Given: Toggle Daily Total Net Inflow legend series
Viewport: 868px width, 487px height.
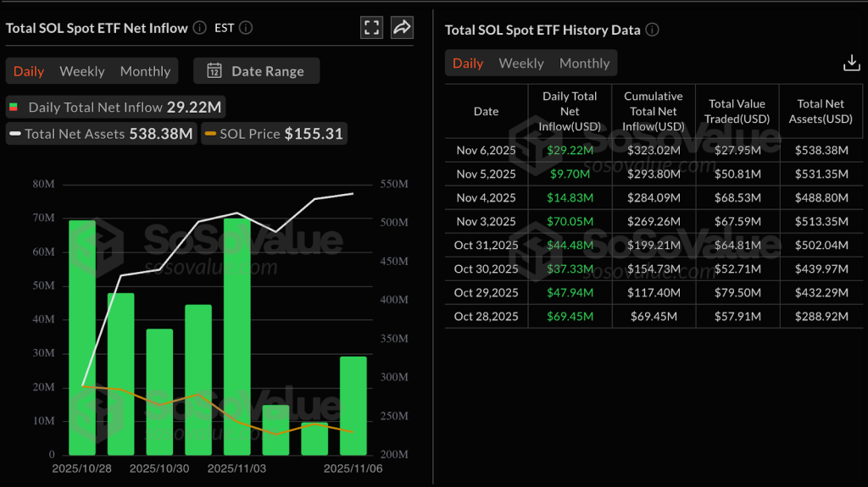Looking at the screenshot, I should click(x=115, y=107).
